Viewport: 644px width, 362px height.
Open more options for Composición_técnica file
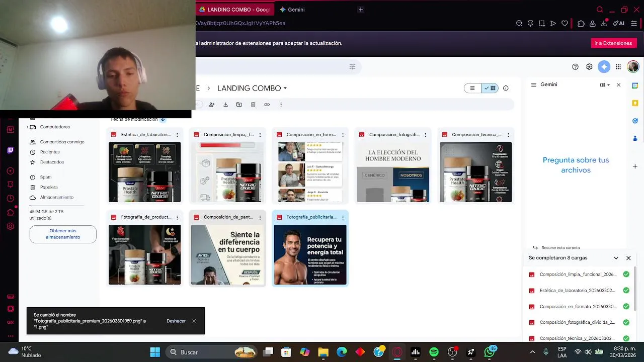point(508,135)
